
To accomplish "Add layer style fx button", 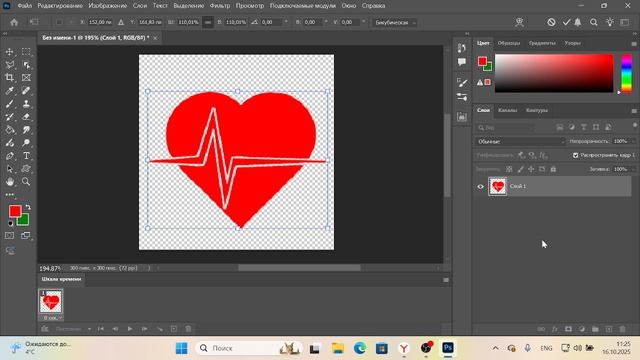I will [555, 329].
